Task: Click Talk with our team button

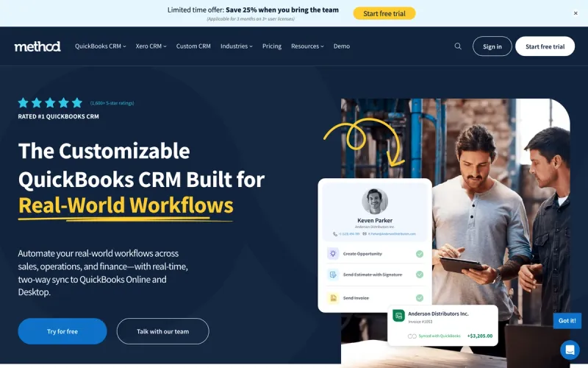Action: [x=162, y=331]
